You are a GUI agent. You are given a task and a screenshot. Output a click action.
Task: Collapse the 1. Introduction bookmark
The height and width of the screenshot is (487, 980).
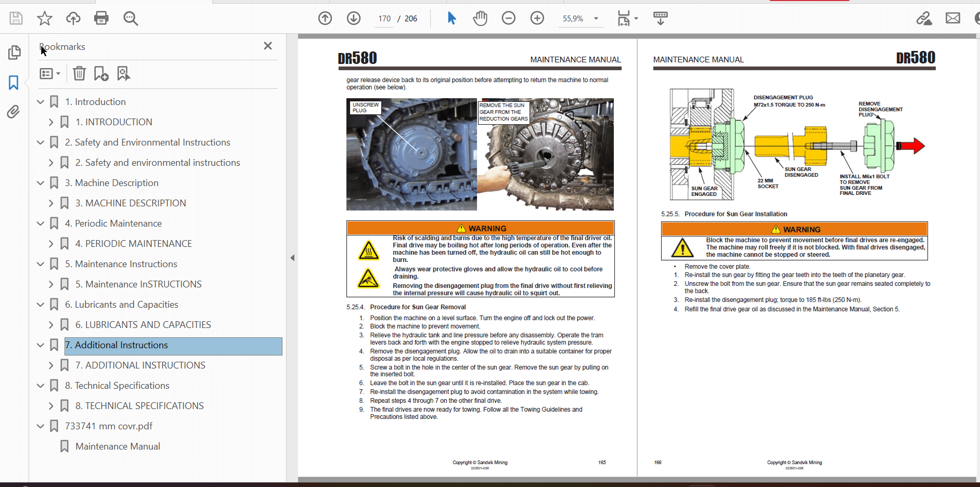[x=41, y=102]
